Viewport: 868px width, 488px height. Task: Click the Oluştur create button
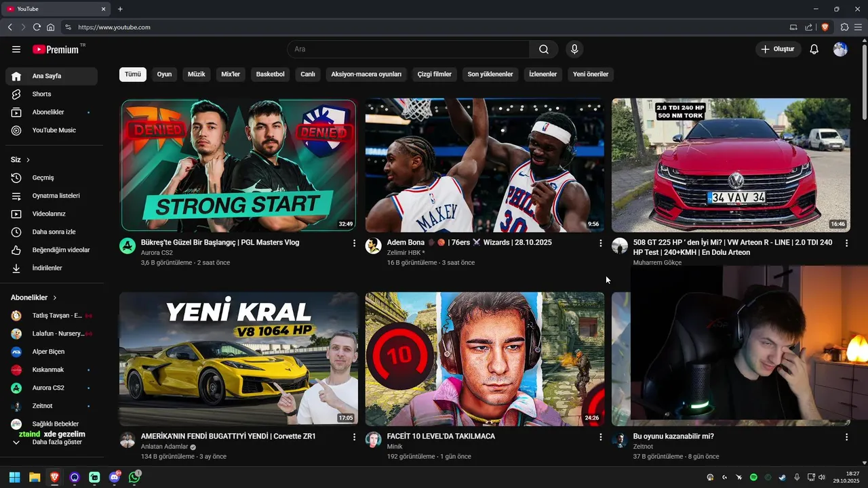(x=778, y=49)
